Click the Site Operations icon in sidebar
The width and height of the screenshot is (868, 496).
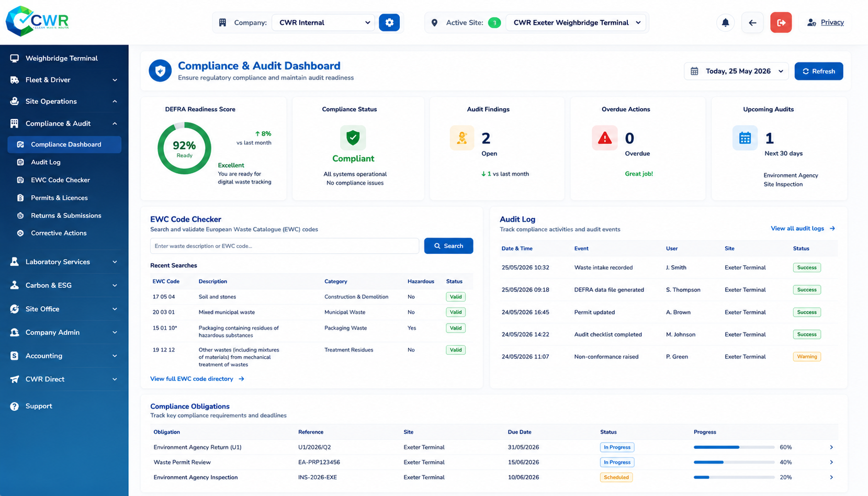(x=14, y=101)
